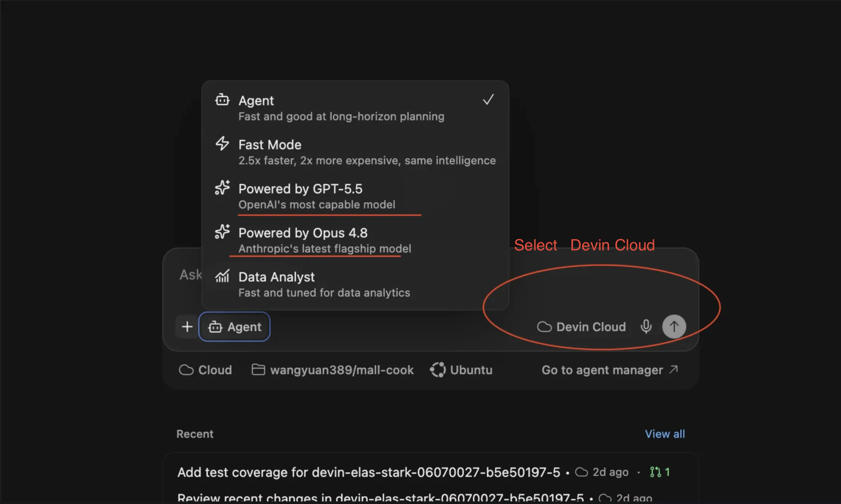
Task: Click the cloud icon beside Devin Cloud
Action: click(x=544, y=327)
